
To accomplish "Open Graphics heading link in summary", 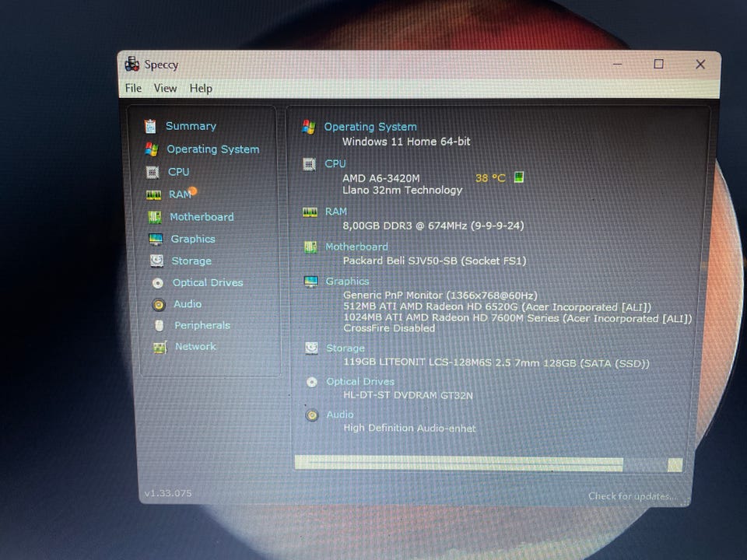I will pyautogui.click(x=347, y=282).
